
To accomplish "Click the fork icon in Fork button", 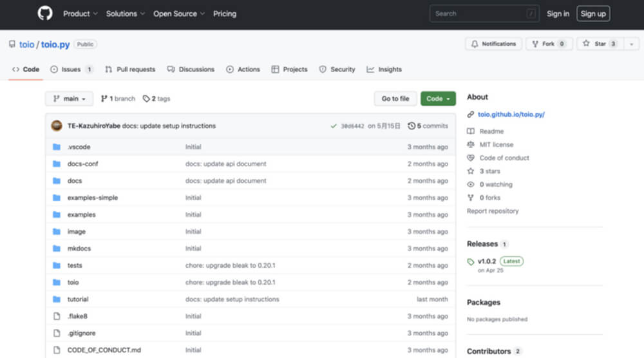I will click(535, 44).
